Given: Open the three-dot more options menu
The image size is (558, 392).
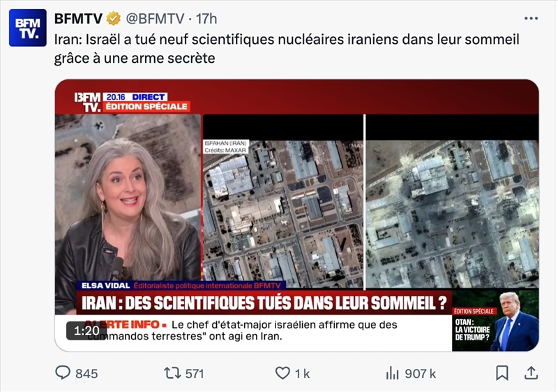Looking at the screenshot, I should coord(531,19).
